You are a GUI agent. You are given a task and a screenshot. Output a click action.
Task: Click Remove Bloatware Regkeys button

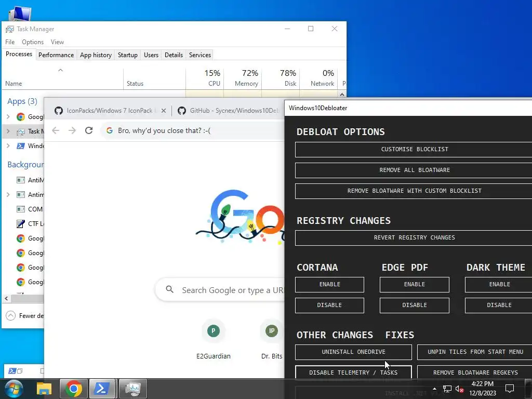(475, 373)
